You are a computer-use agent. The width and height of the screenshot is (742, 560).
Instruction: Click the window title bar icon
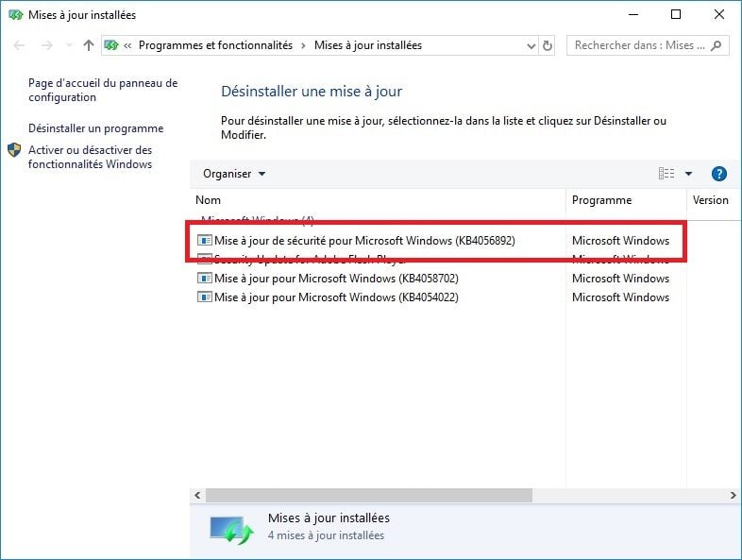16,15
